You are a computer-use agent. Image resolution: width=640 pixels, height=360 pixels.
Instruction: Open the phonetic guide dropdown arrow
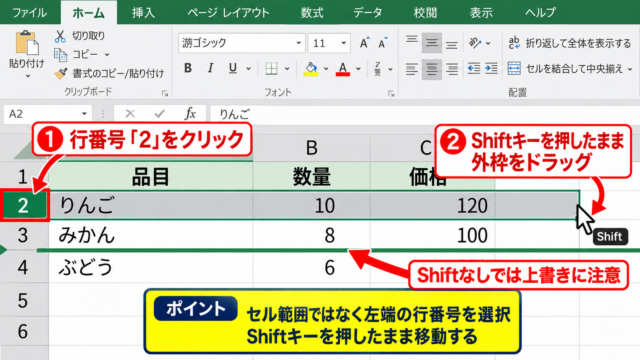pyautogui.click(x=390, y=69)
